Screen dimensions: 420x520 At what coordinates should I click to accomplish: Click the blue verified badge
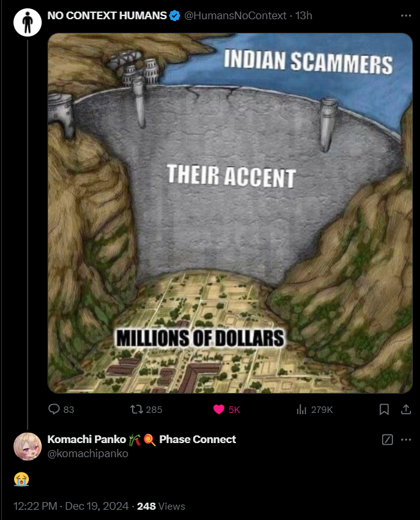[175, 15]
